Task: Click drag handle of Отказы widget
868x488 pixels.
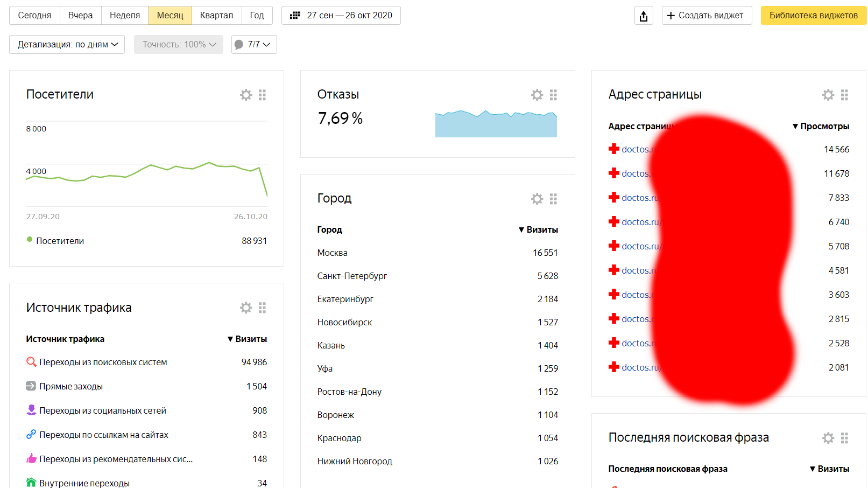Action: click(553, 95)
